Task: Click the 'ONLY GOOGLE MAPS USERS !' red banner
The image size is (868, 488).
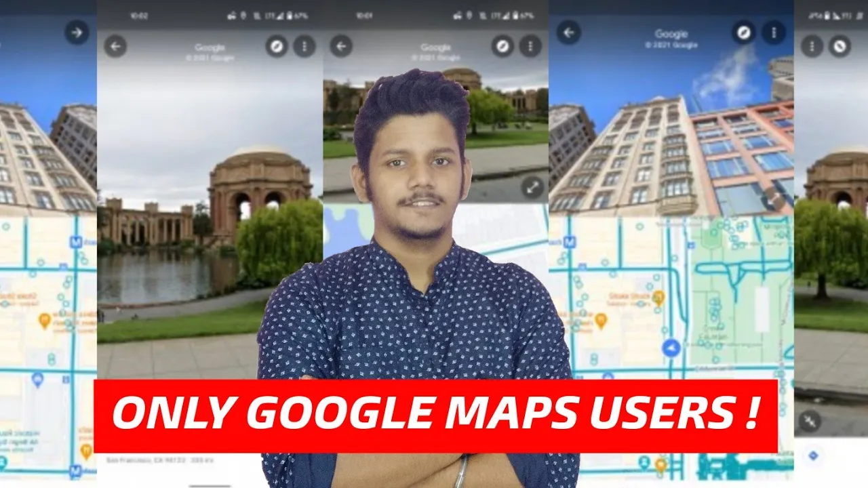Action: tap(435, 416)
